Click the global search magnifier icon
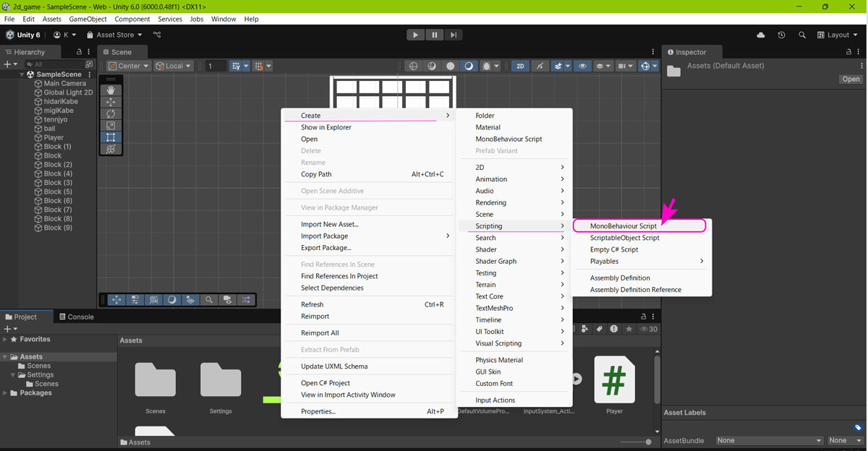 802,35
